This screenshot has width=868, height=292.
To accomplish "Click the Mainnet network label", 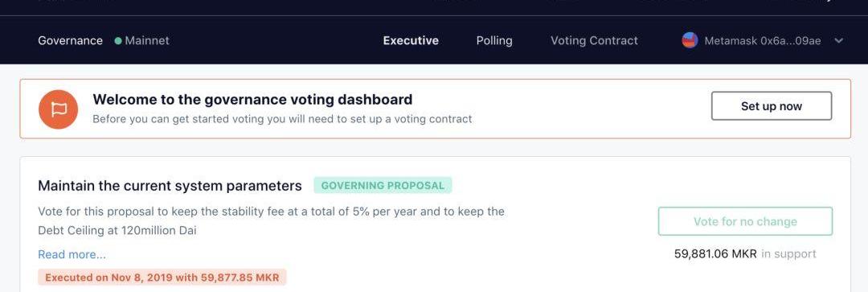I will tap(147, 40).
